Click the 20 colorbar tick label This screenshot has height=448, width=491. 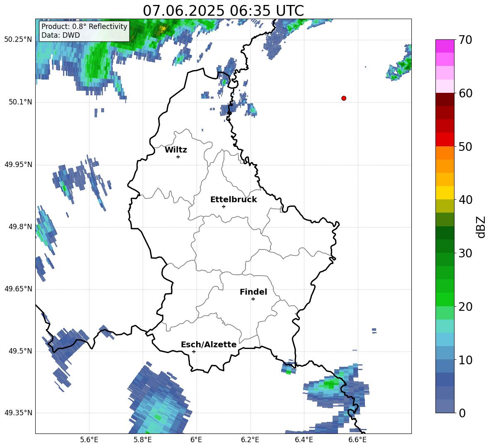click(465, 307)
